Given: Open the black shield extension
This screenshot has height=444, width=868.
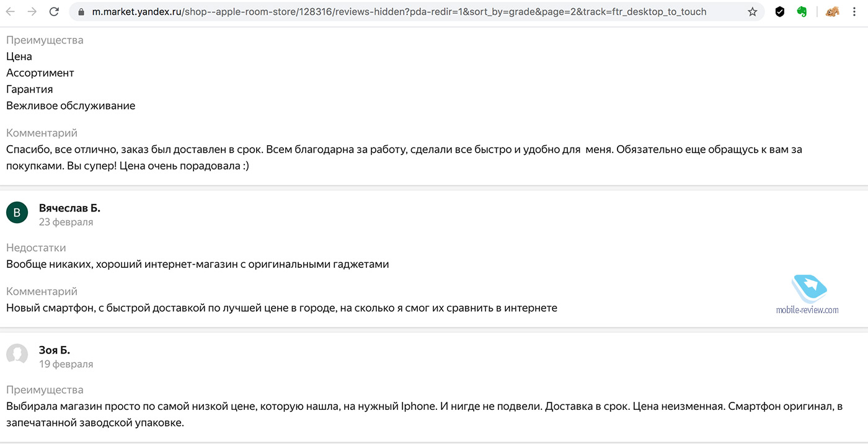Looking at the screenshot, I should pyautogui.click(x=780, y=12).
